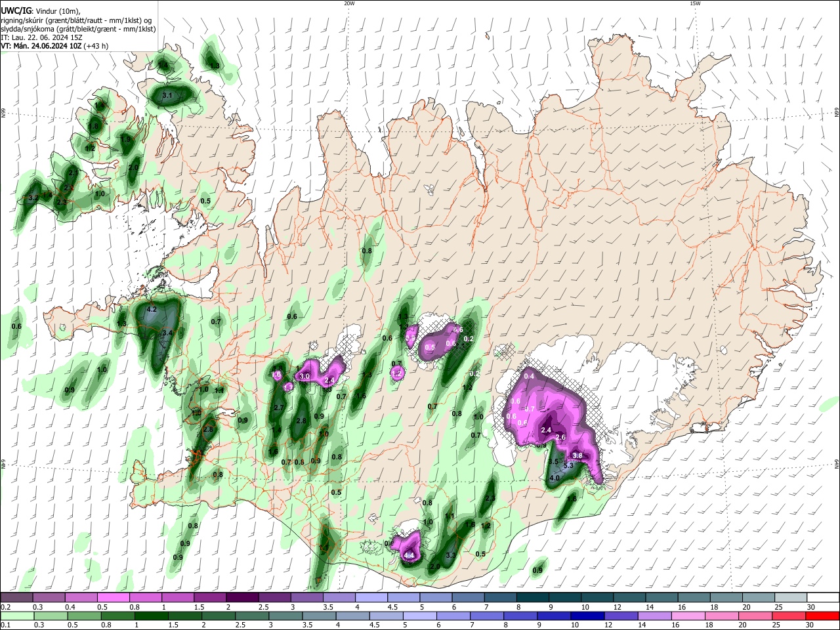Select the purple 12 mm rain legend swatch
Screen dimensions: 840x630
621,616
